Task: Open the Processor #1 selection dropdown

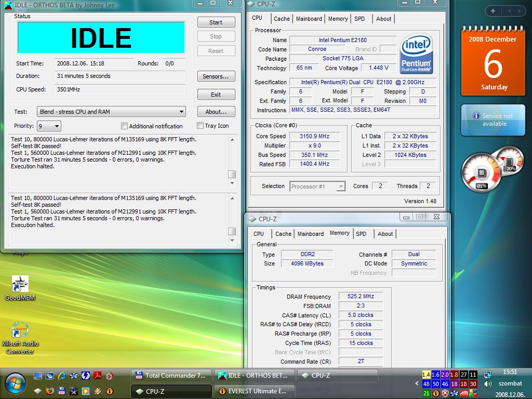Action: click(x=317, y=187)
